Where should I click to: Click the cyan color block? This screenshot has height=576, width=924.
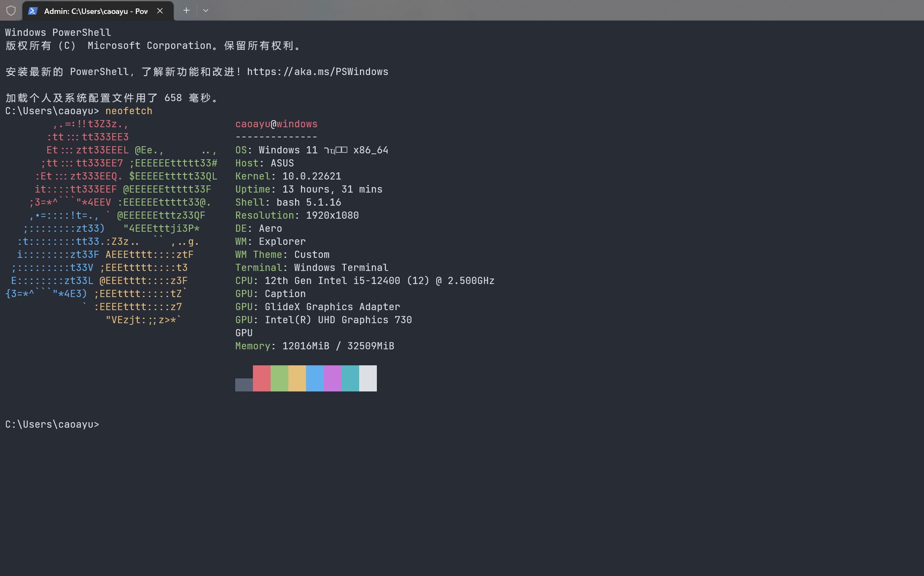point(350,378)
